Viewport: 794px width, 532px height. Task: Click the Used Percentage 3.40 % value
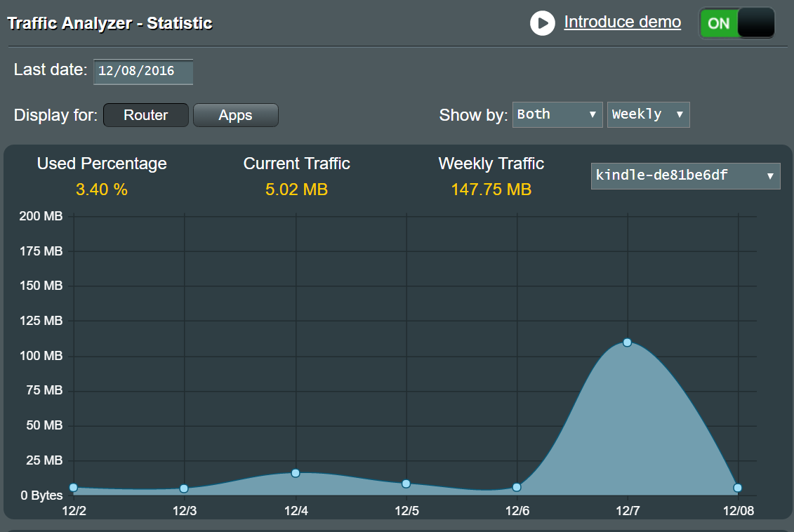point(102,189)
